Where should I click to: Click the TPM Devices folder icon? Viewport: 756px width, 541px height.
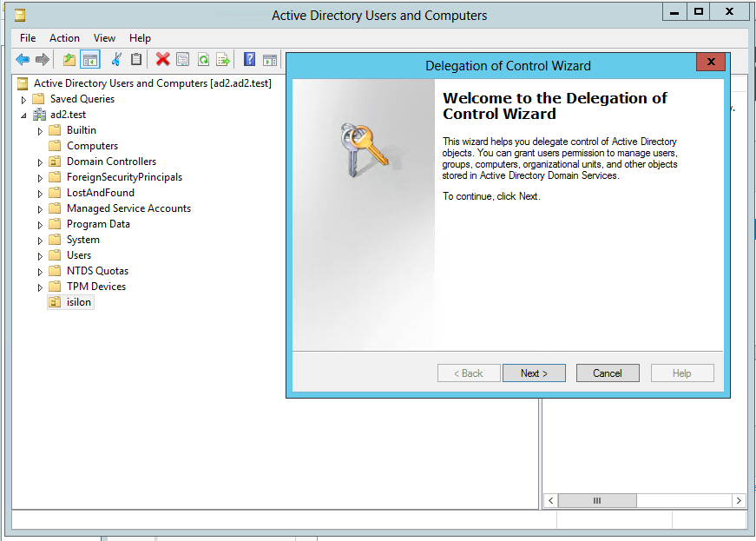(x=55, y=287)
